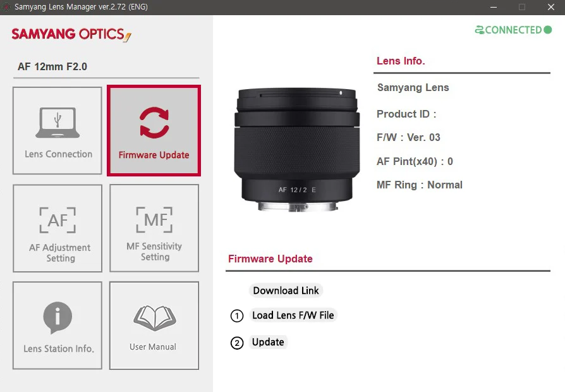Screen dimensions: 565x392
Task: Open the AF Adjustment Setting bracket icon
Action: (x=58, y=220)
